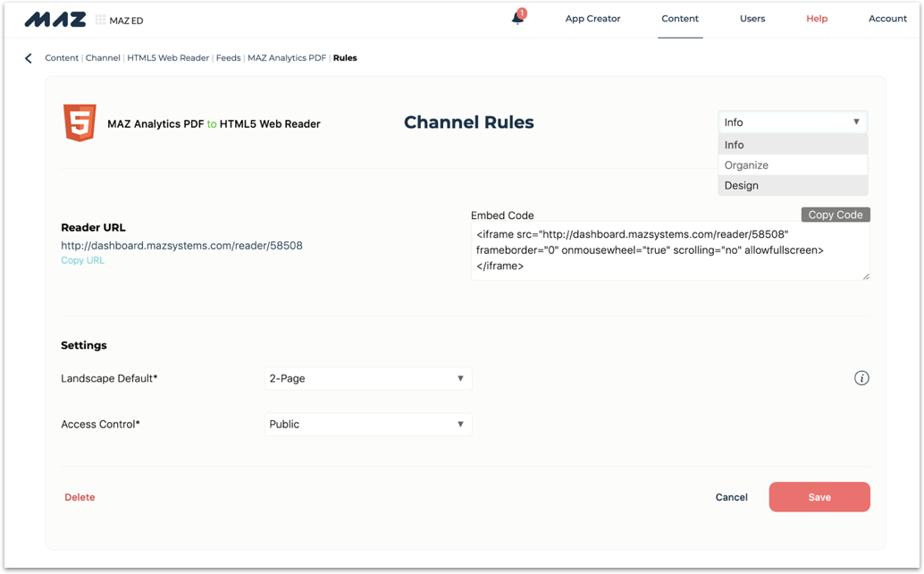Show Landscape Default info icon
Viewport: 924px width, 574px height.
tap(861, 378)
